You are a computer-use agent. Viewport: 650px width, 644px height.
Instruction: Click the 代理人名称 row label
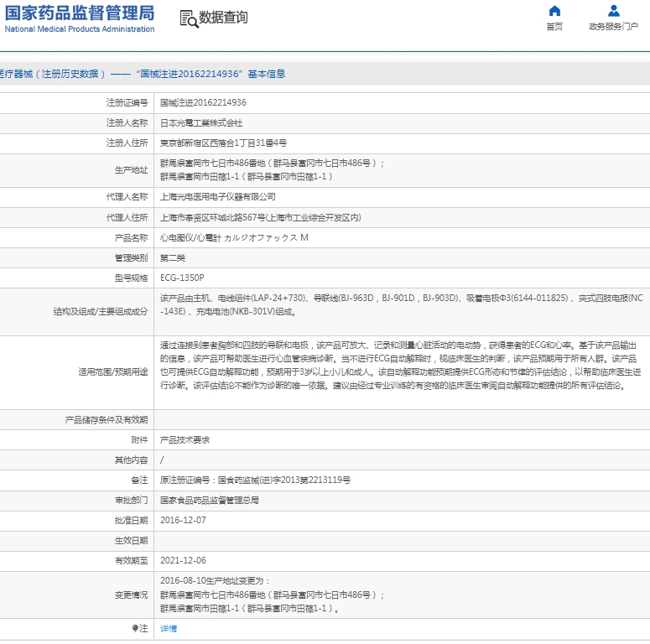[x=127, y=197]
